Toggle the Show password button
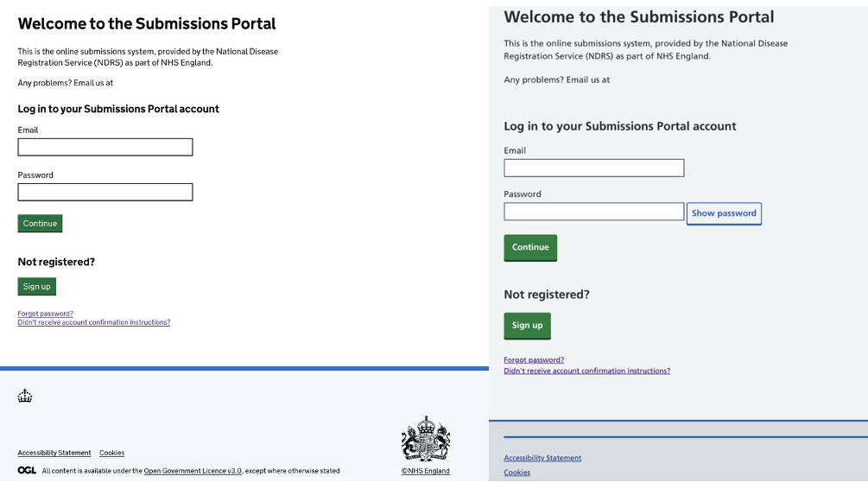The image size is (868, 489). click(x=724, y=213)
